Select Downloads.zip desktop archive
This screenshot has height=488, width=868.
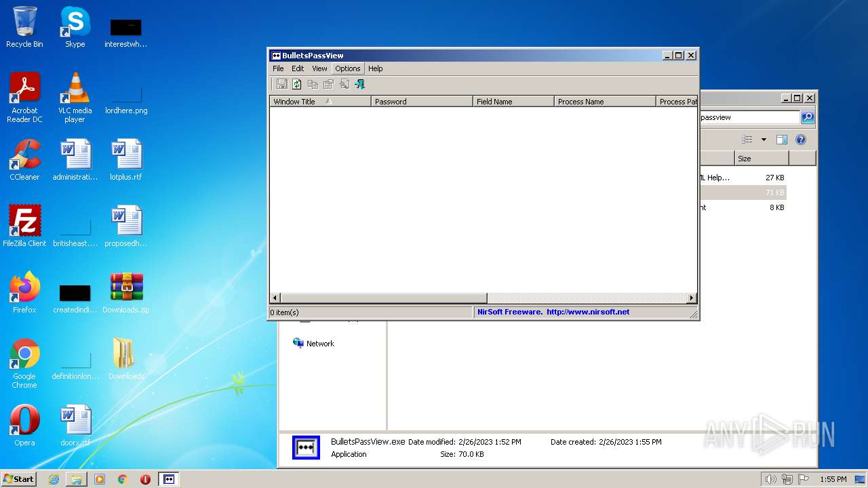click(126, 293)
